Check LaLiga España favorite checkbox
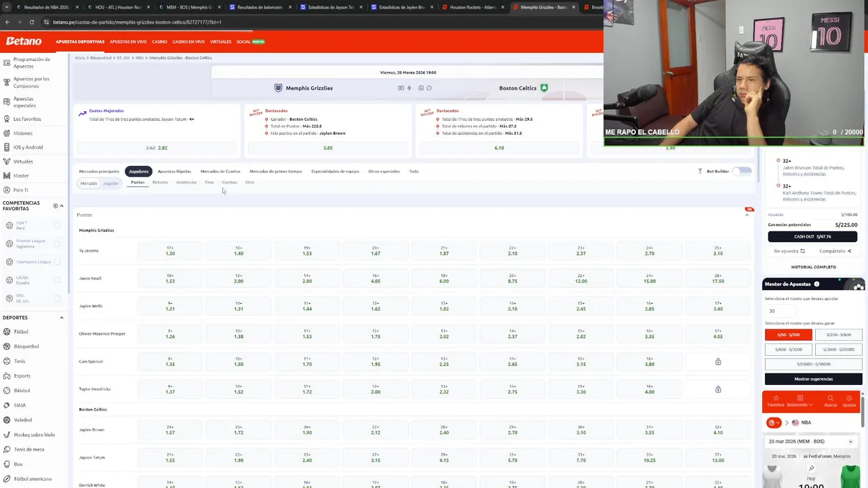Image resolution: width=868 pixels, height=488 pixels. coord(57,280)
